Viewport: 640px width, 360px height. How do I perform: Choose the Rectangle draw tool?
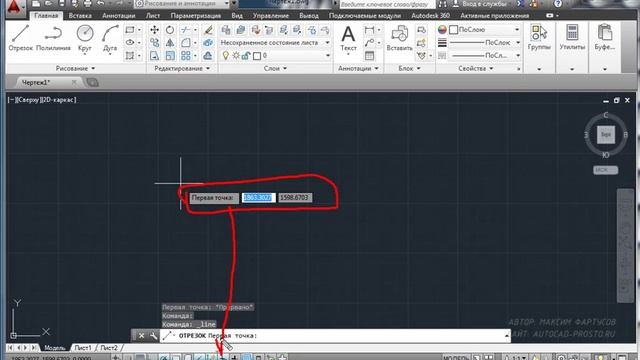130,30
